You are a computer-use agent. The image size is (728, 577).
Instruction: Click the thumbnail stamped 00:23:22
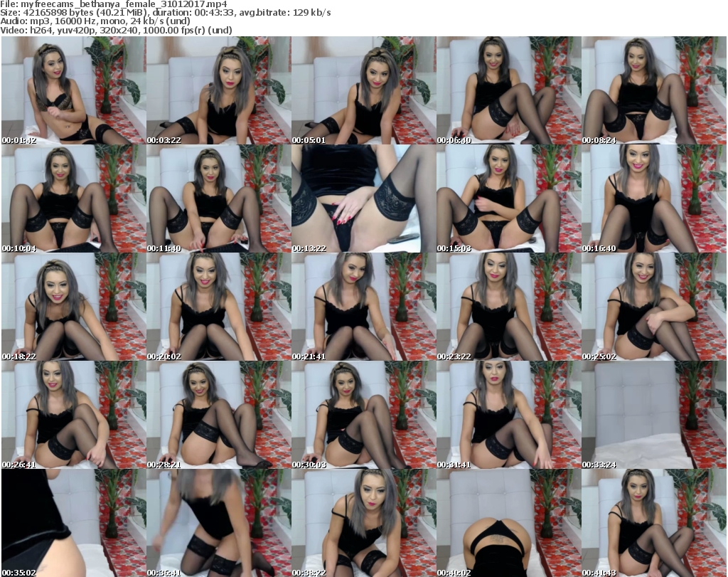[508, 307]
